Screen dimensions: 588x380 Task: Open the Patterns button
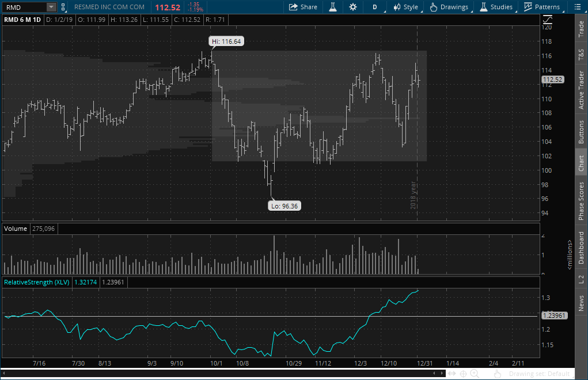(542, 7)
